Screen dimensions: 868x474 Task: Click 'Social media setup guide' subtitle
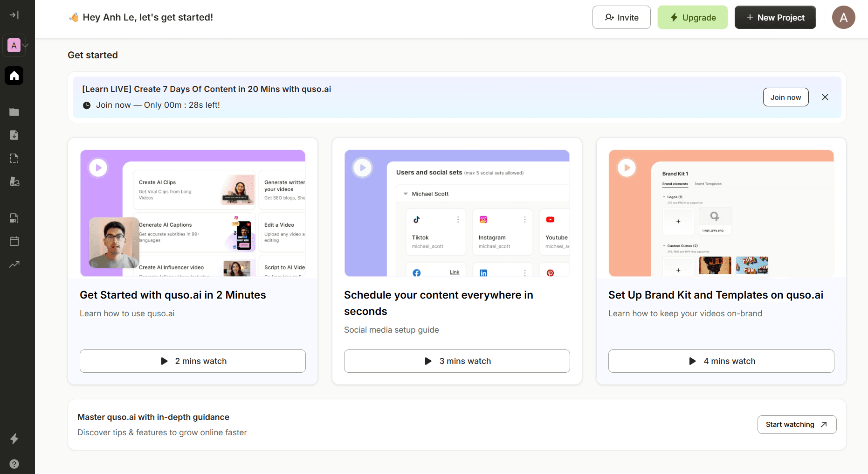(x=392, y=330)
